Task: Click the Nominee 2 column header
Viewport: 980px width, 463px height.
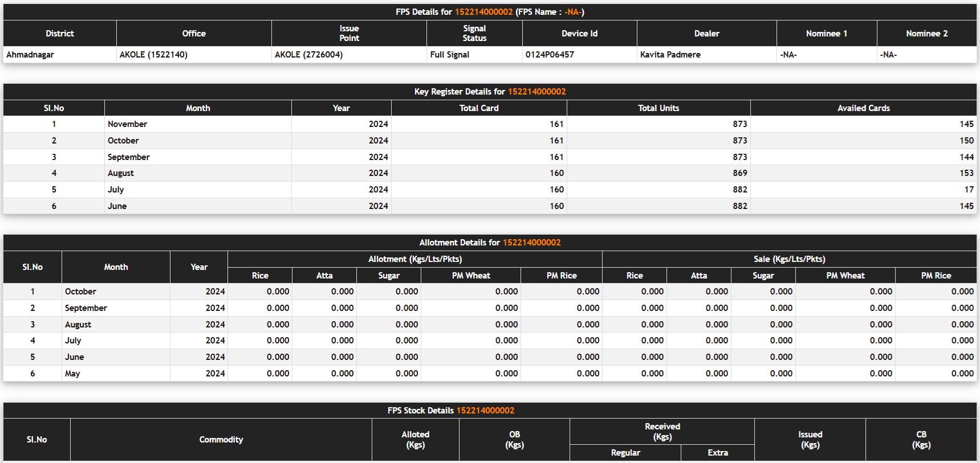Action: click(x=926, y=34)
